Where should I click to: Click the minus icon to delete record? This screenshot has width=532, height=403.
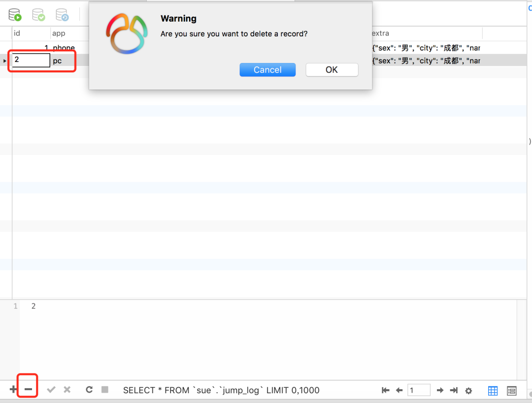[x=28, y=390]
